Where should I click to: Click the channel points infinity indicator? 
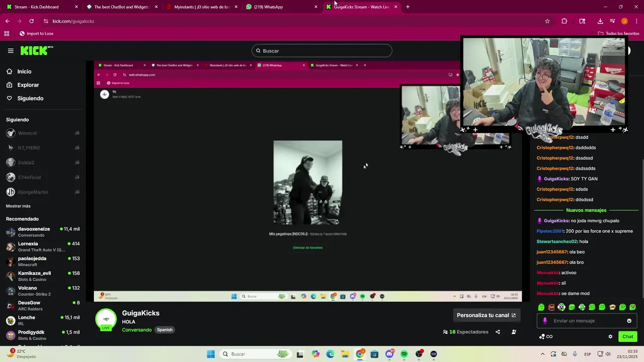click(546, 337)
